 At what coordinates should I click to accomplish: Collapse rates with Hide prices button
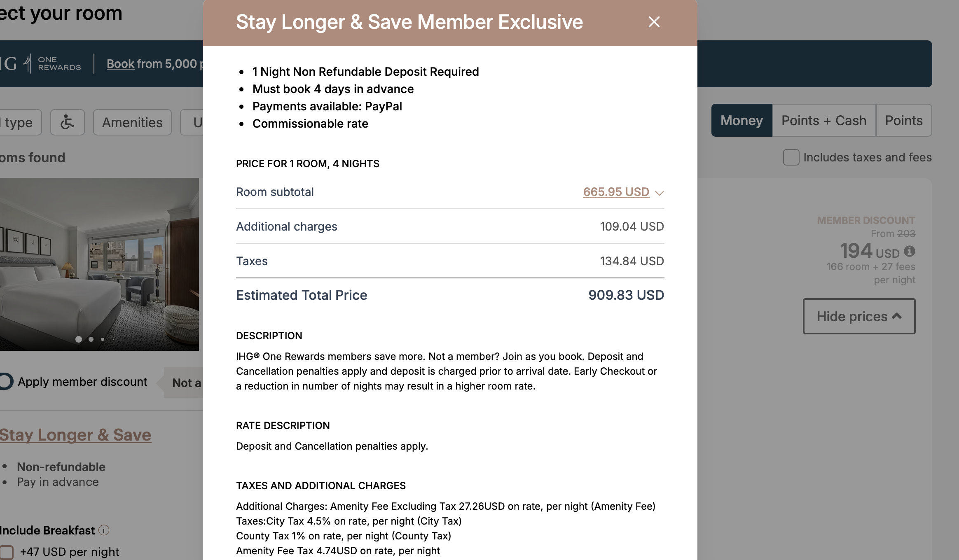(x=859, y=316)
